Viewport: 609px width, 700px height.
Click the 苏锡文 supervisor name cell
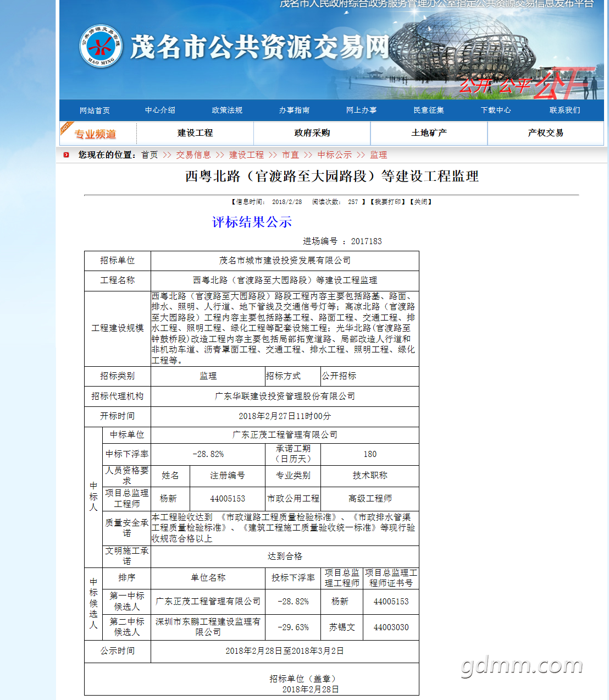click(342, 627)
